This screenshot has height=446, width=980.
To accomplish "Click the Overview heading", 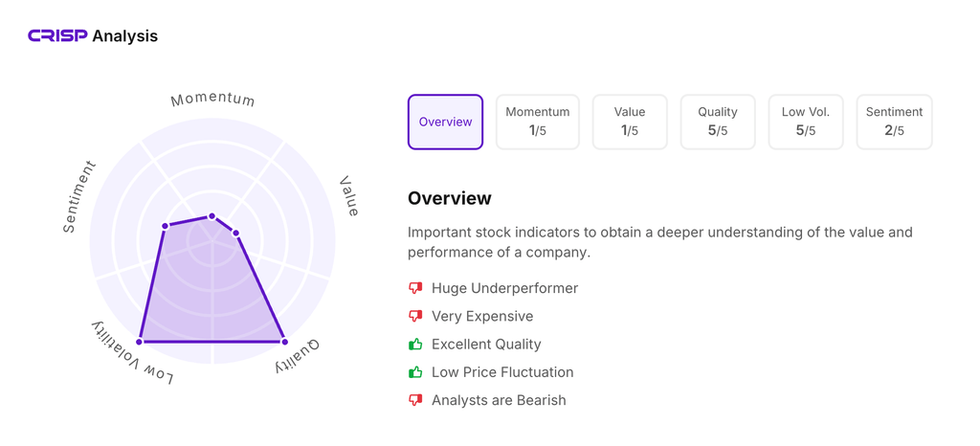I will [x=449, y=198].
